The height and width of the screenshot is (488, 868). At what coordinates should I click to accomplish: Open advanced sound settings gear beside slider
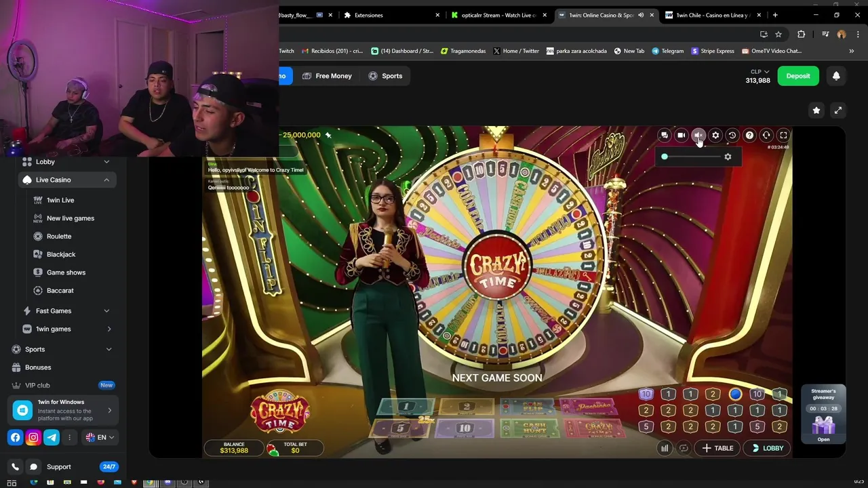728,157
